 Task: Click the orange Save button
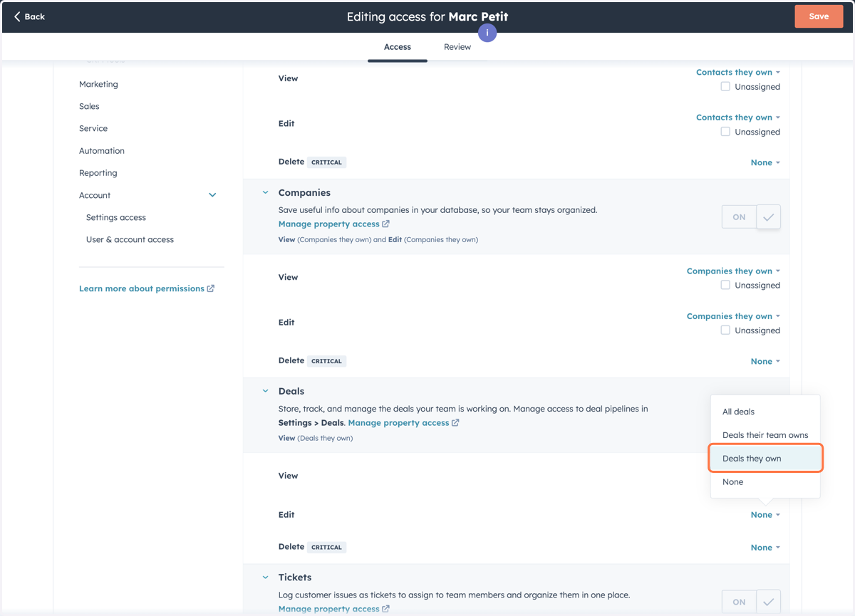[819, 16]
